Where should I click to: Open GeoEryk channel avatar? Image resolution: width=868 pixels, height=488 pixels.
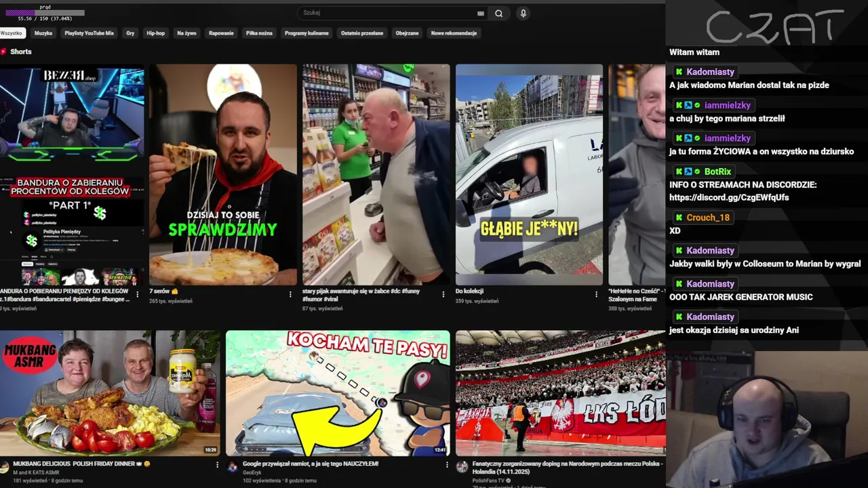[232, 467]
